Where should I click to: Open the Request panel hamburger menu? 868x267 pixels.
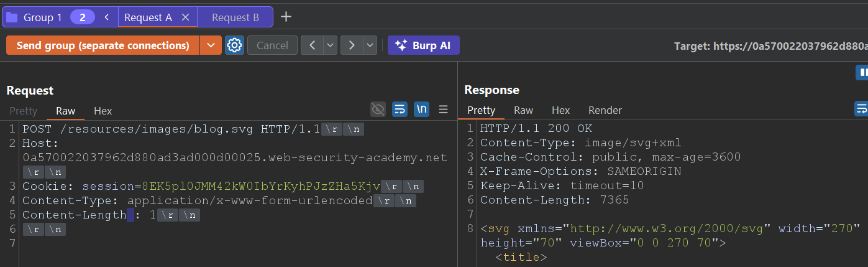click(x=443, y=110)
